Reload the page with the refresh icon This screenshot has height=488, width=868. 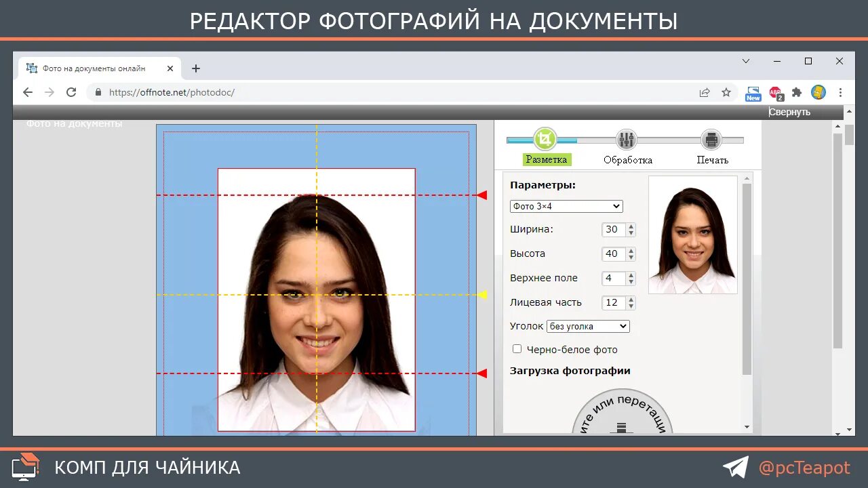(71, 92)
